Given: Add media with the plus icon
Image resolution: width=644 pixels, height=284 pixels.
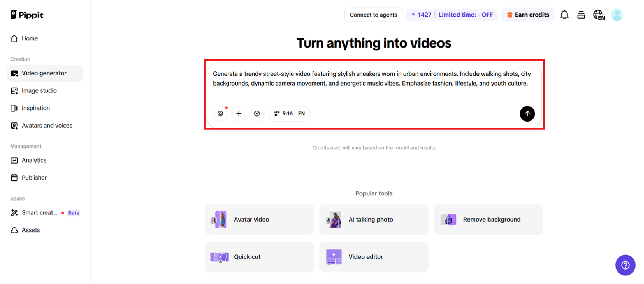Looking at the screenshot, I should click(x=239, y=114).
